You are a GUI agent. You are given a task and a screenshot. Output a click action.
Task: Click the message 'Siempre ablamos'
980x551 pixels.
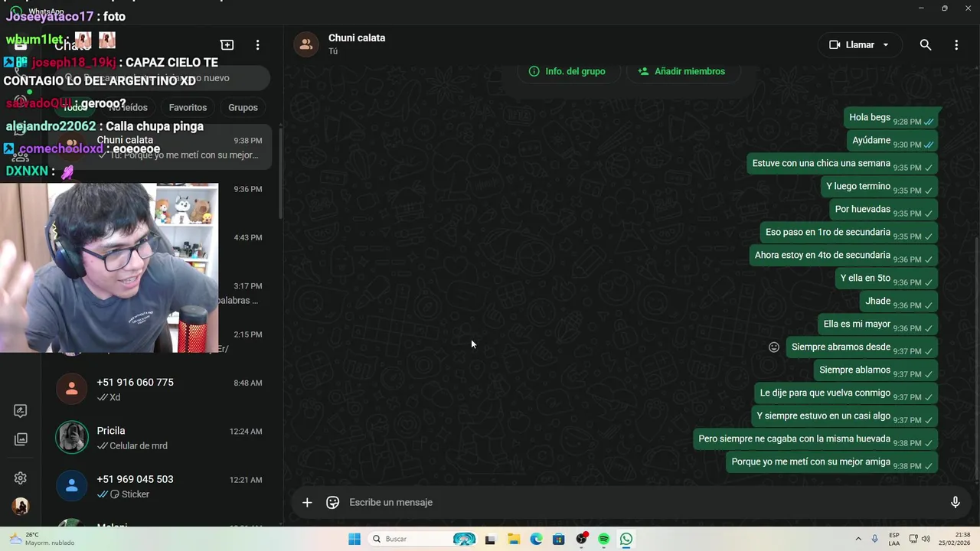877,370
